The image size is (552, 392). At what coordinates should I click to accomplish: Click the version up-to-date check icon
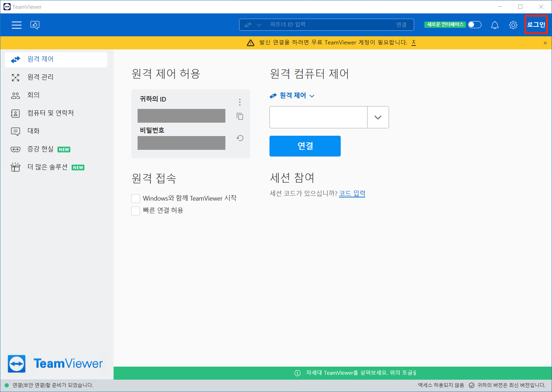pyautogui.click(x=472, y=385)
